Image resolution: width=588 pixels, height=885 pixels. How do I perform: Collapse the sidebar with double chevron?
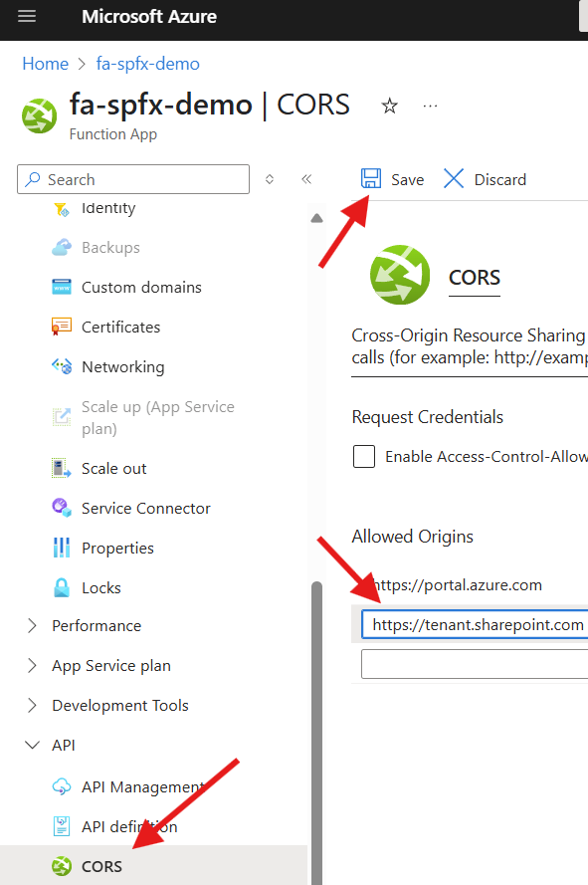(306, 179)
